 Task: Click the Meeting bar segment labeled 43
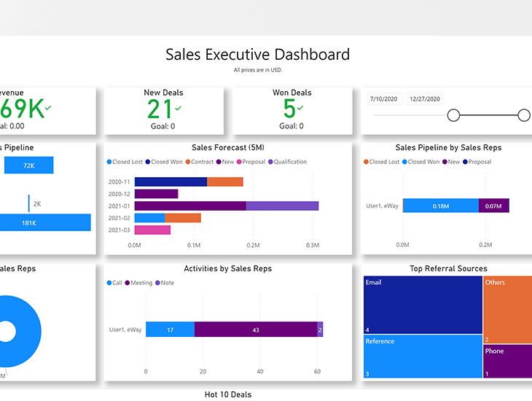(256, 330)
